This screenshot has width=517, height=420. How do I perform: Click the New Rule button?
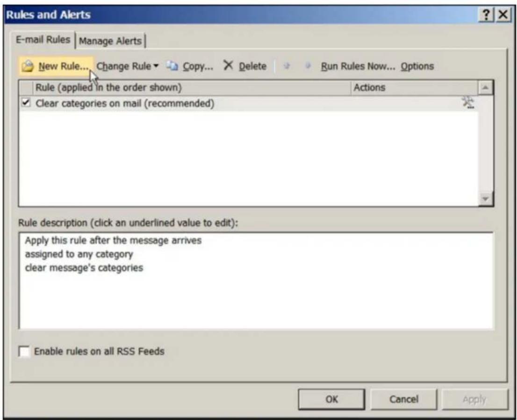pyautogui.click(x=55, y=66)
